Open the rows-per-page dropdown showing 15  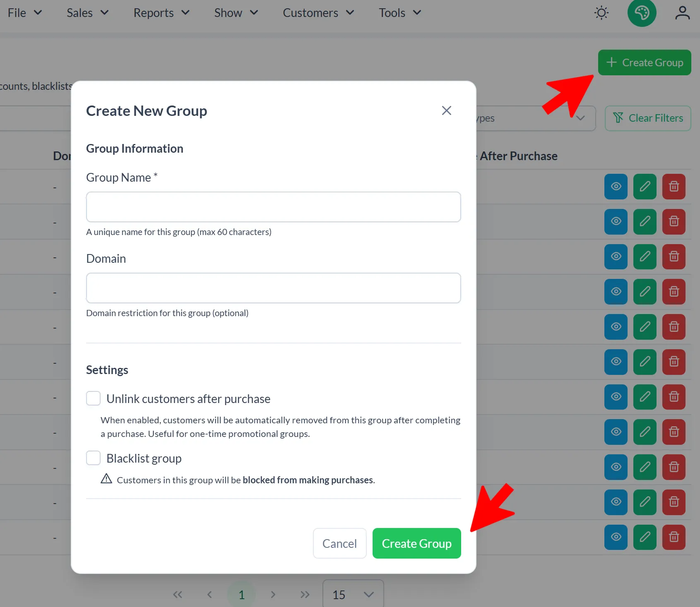tap(353, 595)
